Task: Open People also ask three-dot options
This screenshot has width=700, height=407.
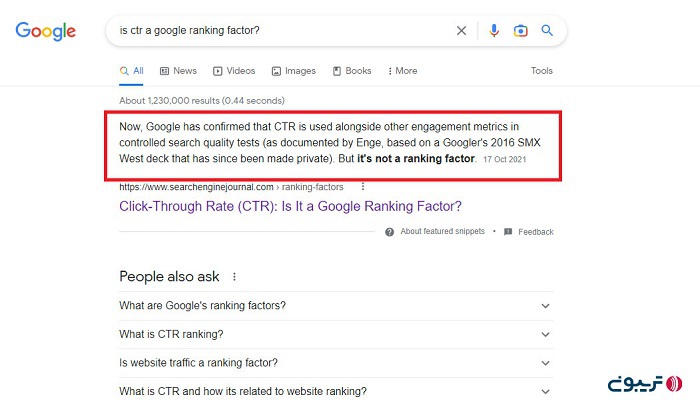Action: pyautogui.click(x=234, y=277)
